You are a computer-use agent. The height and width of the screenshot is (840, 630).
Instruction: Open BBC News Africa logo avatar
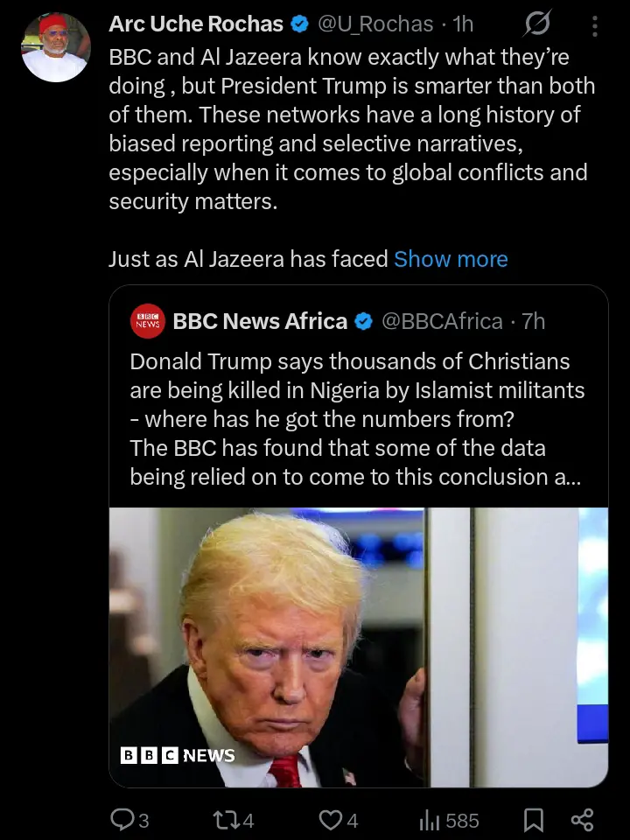pos(147,321)
